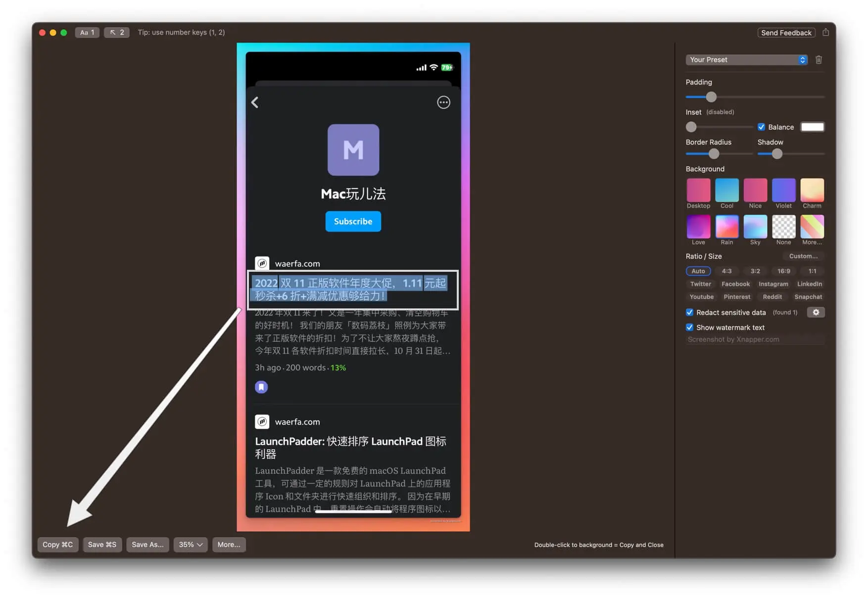The width and height of the screenshot is (868, 600).
Task: Click the three-dot more icon in screenshot
Action: [443, 102]
